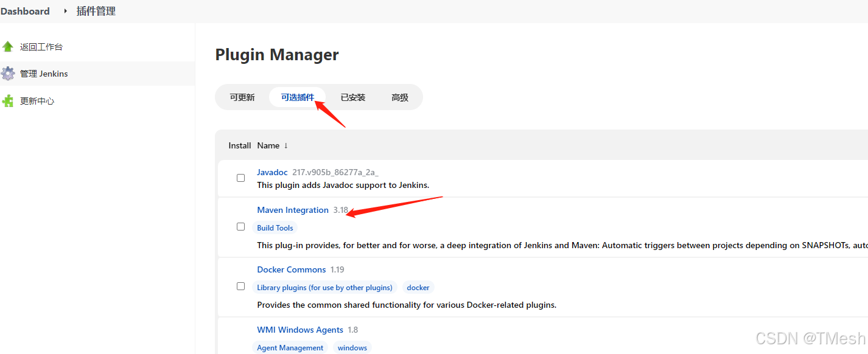Image resolution: width=868 pixels, height=354 pixels.
Task: Click the Plugin Manager heading
Action: pyautogui.click(x=277, y=55)
